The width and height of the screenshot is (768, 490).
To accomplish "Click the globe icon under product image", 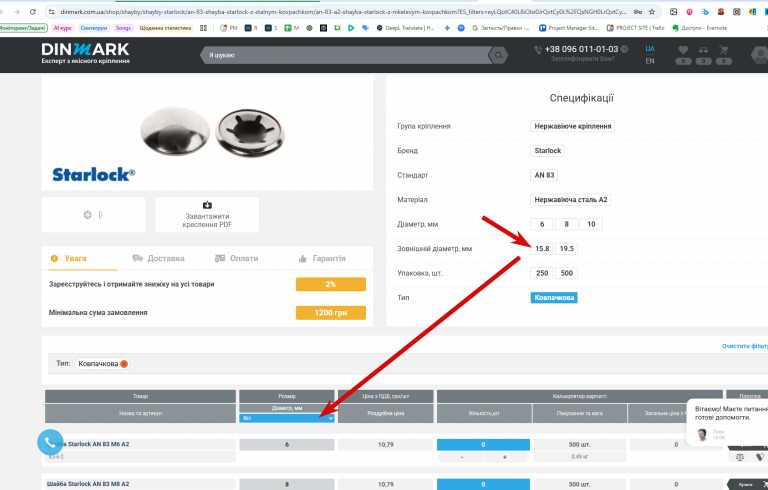I will (87, 215).
